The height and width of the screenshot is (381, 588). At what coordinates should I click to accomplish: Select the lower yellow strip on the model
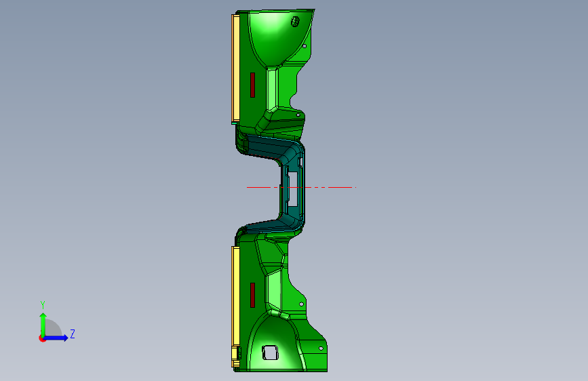coord(236,296)
